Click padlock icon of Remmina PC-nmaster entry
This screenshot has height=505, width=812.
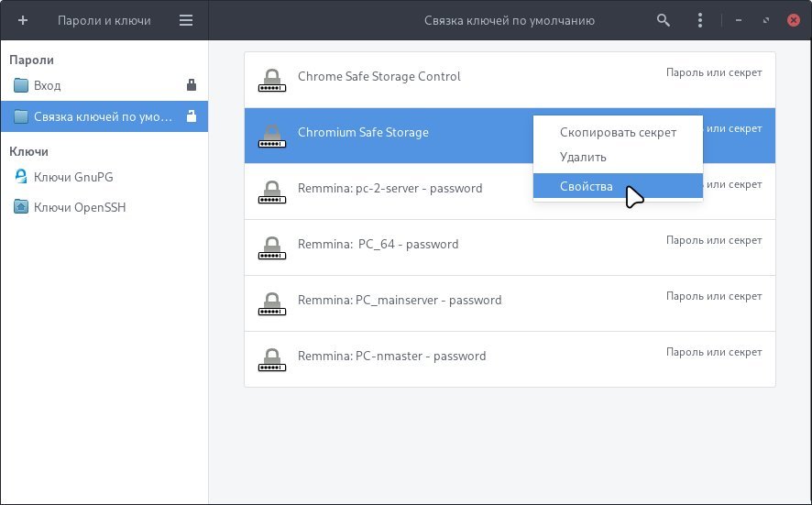coord(270,359)
